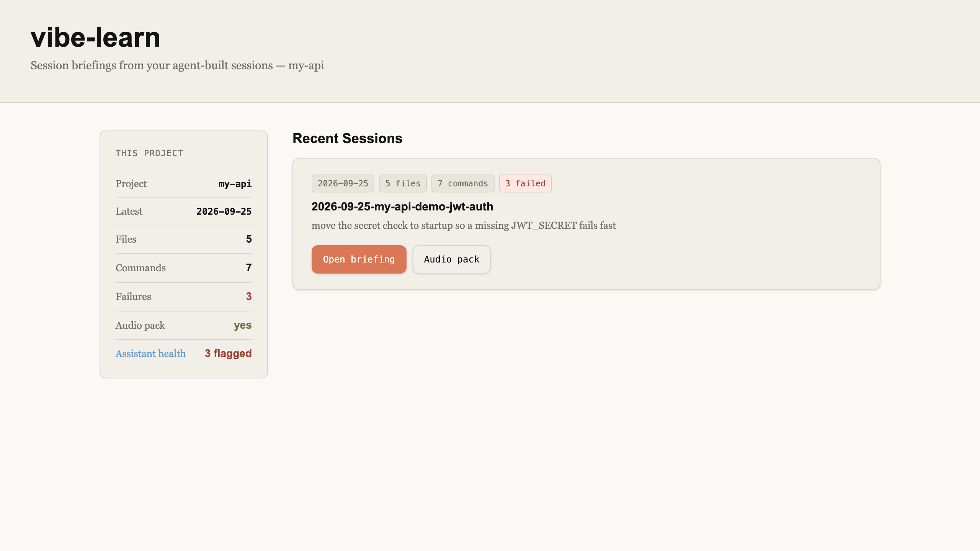Click the session description about JWT_SECRET
The width and height of the screenshot is (980, 551).
464,226
